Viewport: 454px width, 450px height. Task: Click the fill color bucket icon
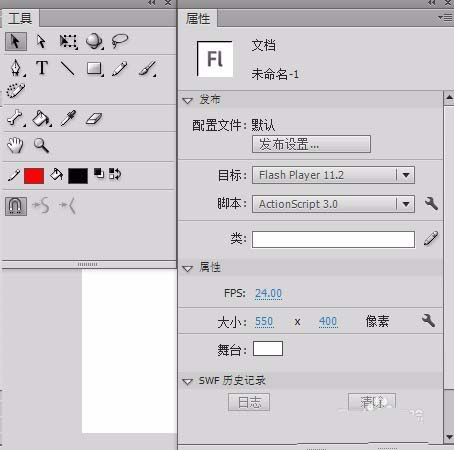56,175
